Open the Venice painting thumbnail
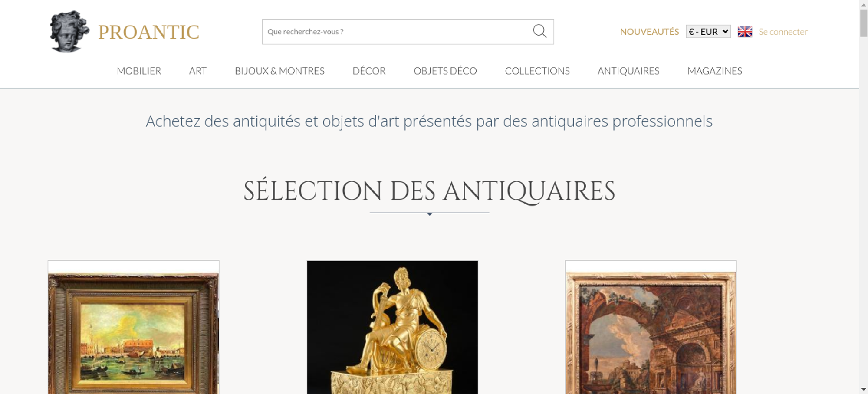 133,327
